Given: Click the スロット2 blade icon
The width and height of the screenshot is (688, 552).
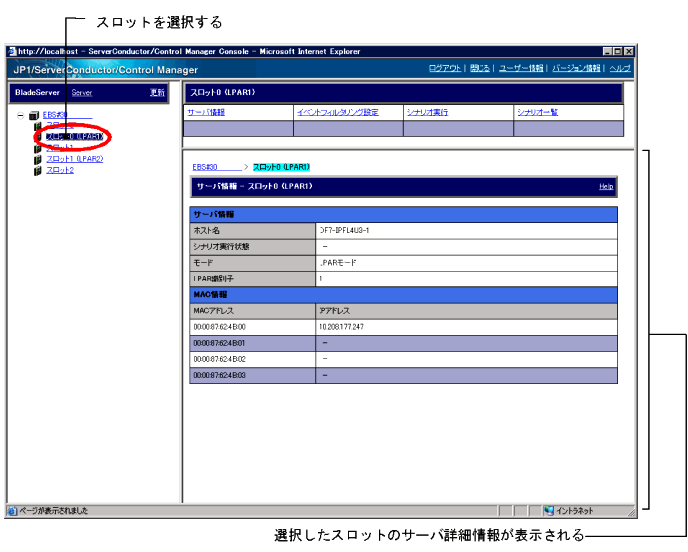Looking at the screenshot, I should (38, 170).
